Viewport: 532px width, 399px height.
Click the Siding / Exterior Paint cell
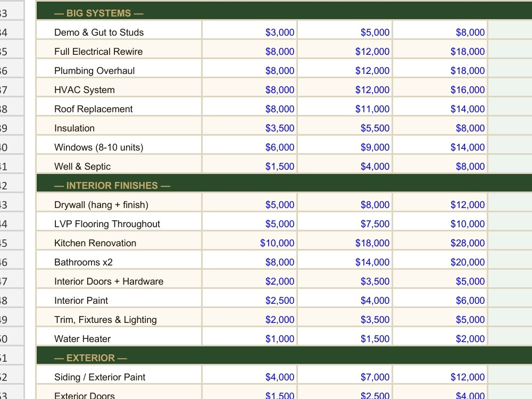click(x=119, y=375)
